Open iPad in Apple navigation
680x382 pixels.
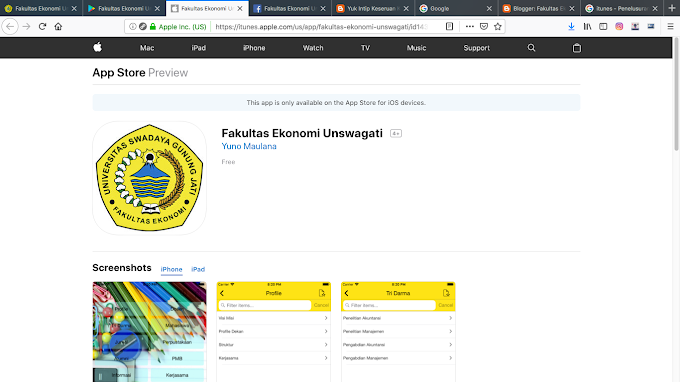[x=199, y=48]
